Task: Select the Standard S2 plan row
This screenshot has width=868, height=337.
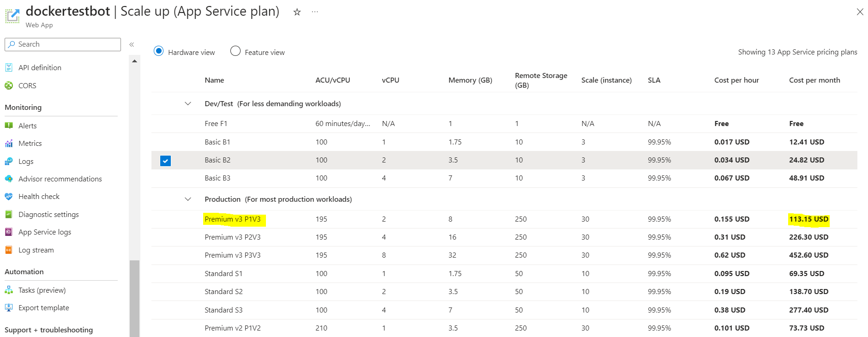Action: 504,292
